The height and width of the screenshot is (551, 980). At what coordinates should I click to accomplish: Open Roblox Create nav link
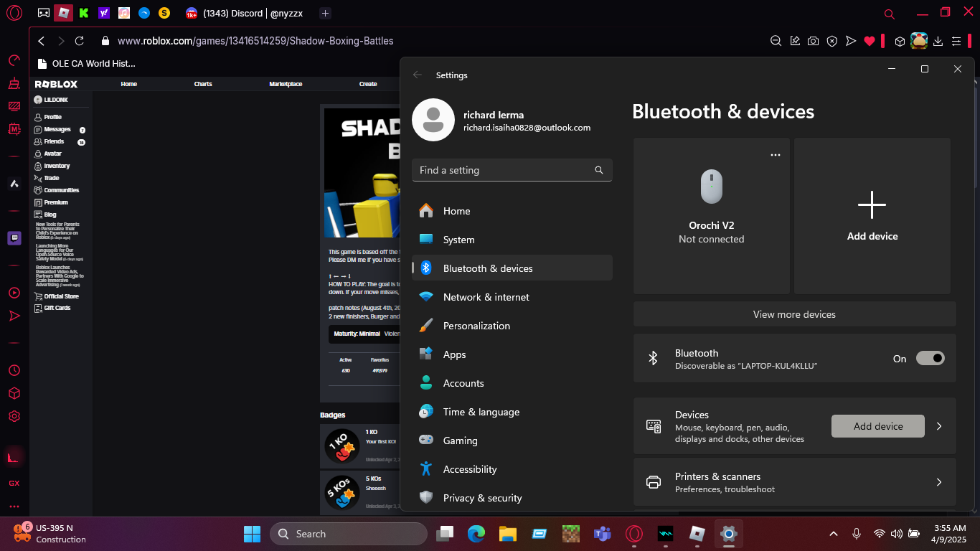point(368,84)
